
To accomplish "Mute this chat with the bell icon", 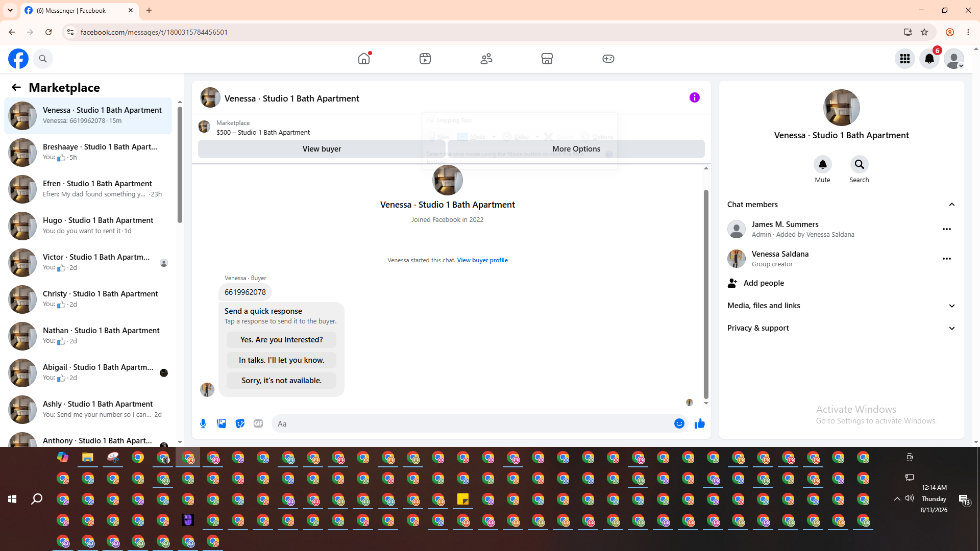I will (x=823, y=164).
